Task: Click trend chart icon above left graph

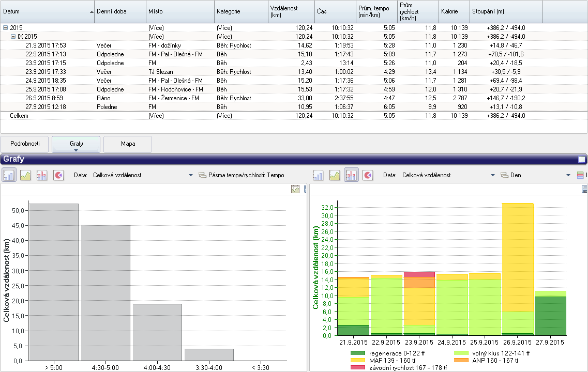Action: point(295,189)
